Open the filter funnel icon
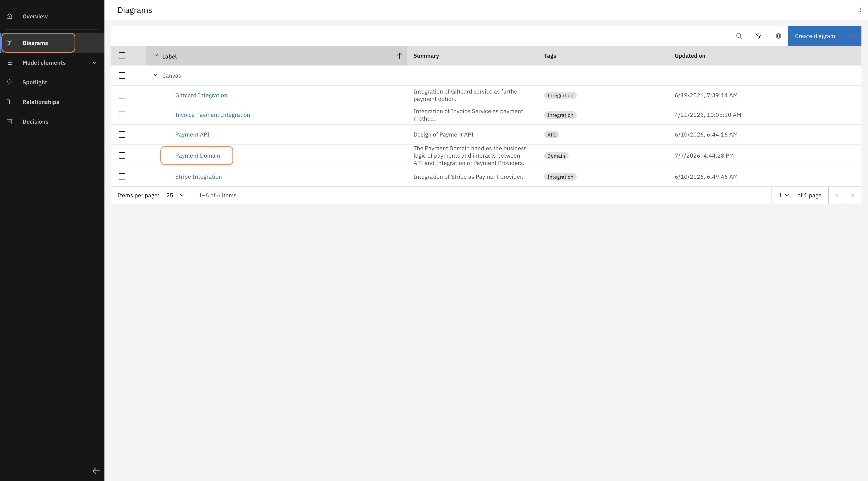The height and width of the screenshot is (481, 868). (x=759, y=36)
